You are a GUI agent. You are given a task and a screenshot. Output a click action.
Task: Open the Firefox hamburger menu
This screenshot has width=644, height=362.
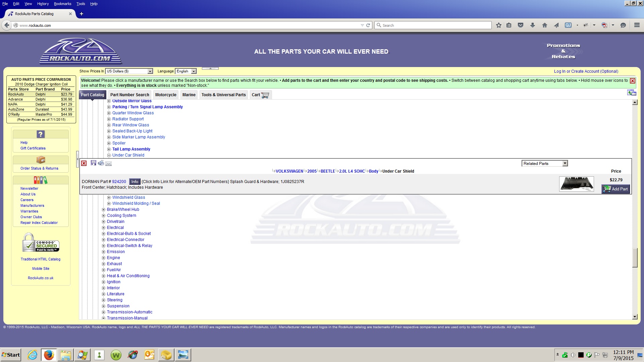pos(637,25)
